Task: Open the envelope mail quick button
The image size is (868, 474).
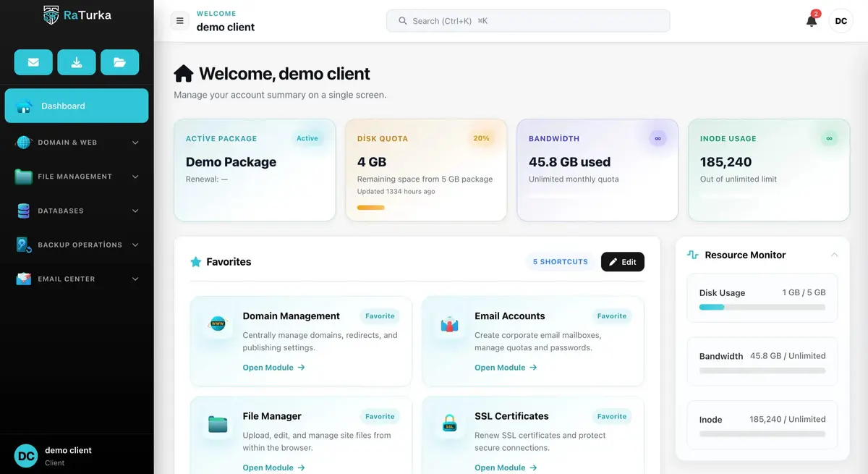Action: [x=33, y=62]
